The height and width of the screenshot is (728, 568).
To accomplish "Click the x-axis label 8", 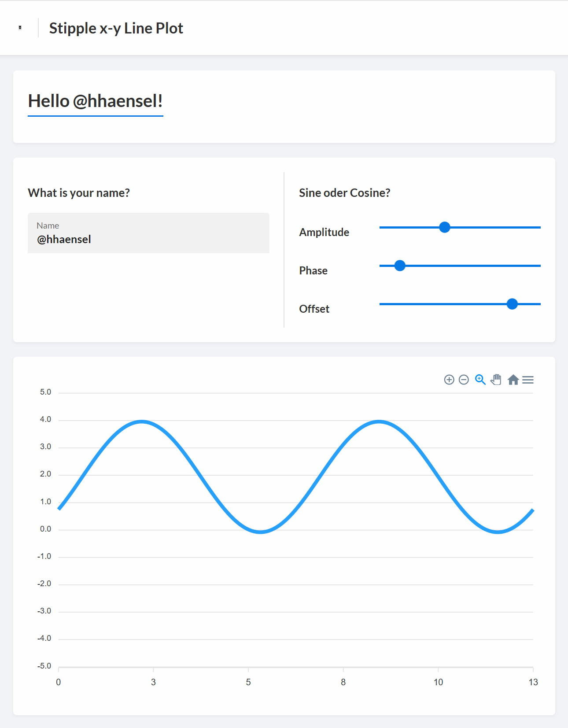I will (343, 682).
